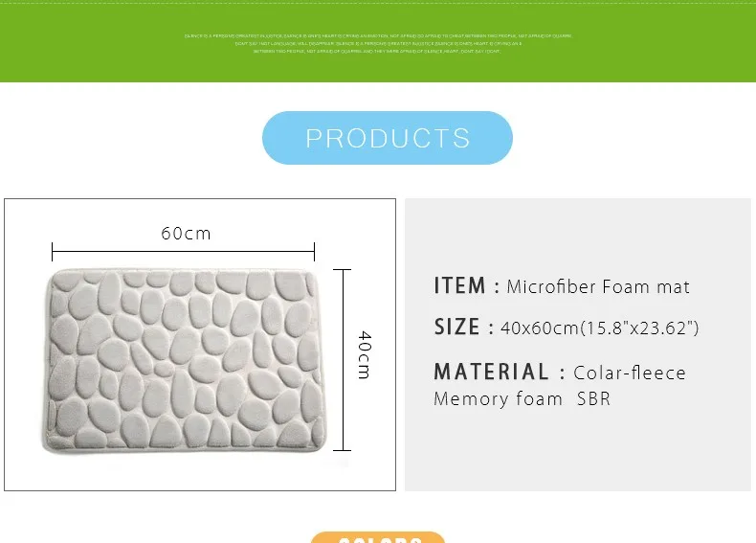
Task: Click the 40x60cm dimension value text
Action: tap(599, 328)
